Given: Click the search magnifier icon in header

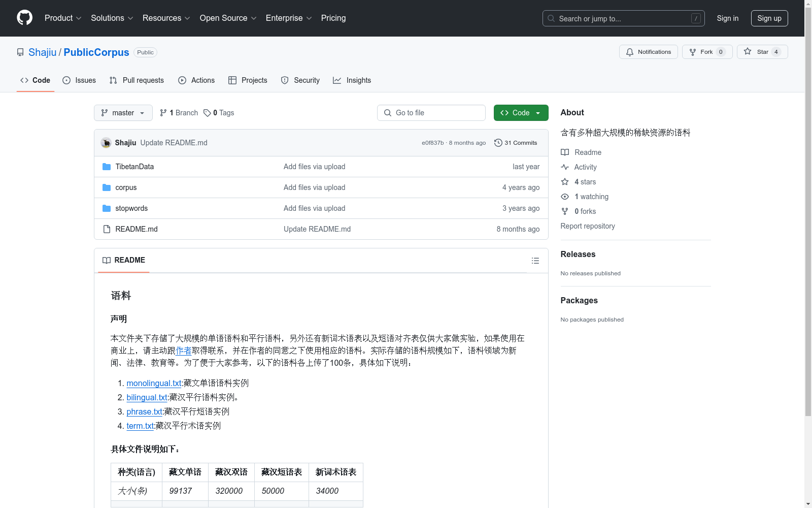Looking at the screenshot, I should click(551, 18).
